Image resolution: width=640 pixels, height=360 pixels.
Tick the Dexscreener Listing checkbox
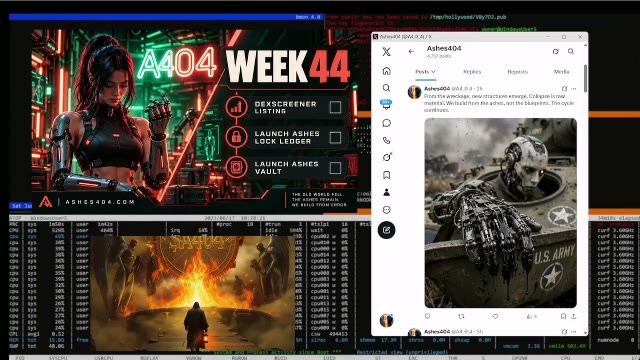pyautogui.click(x=335, y=107)
